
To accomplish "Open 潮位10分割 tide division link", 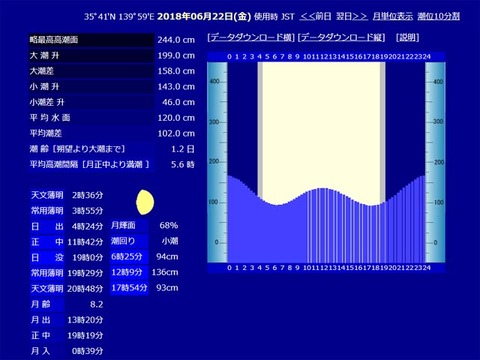I will [x=438, y=16].
